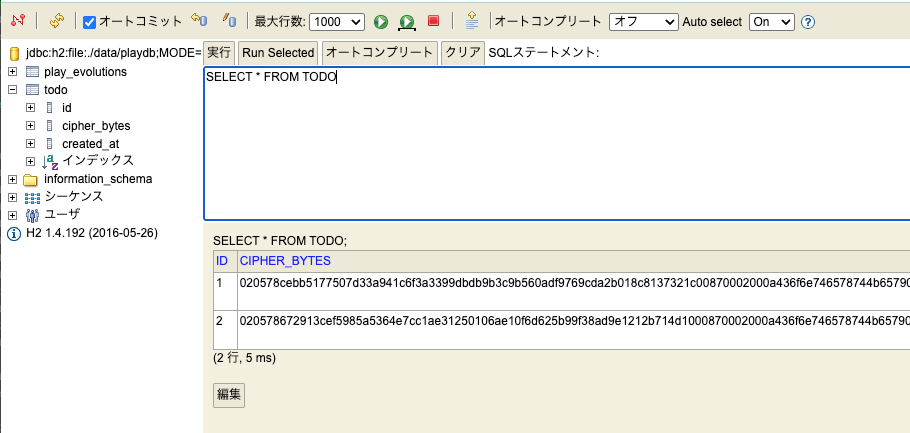Click the Run Selected button
The image size is (910, 433).
tap(278, 53)
